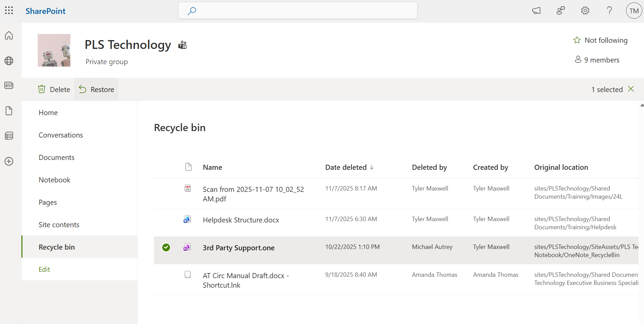Screen dimensions: 644x324
Task: Click Edit link under the navigation
Action: pos(44,269)
